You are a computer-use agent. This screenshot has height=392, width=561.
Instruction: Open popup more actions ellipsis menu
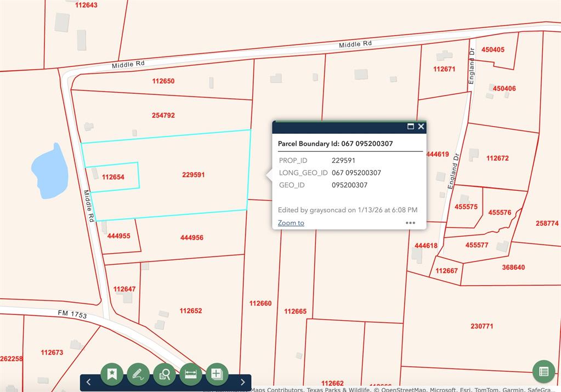click(410, 223)
